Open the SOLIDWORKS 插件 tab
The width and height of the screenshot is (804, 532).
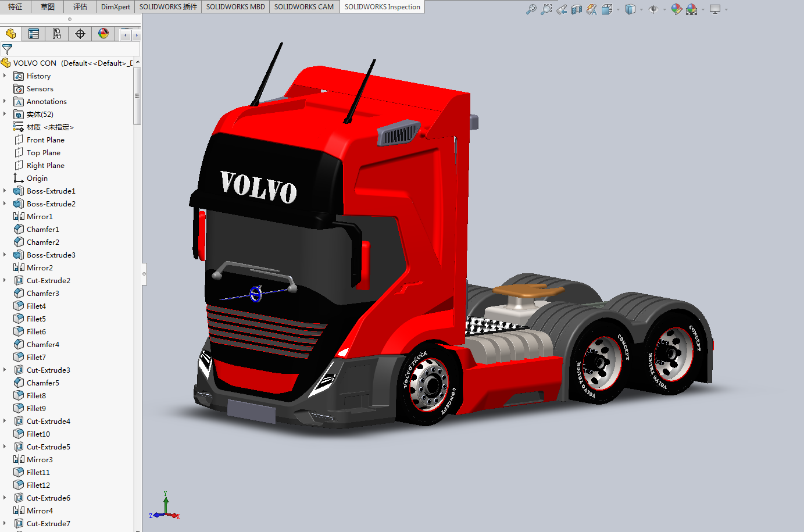168,7
